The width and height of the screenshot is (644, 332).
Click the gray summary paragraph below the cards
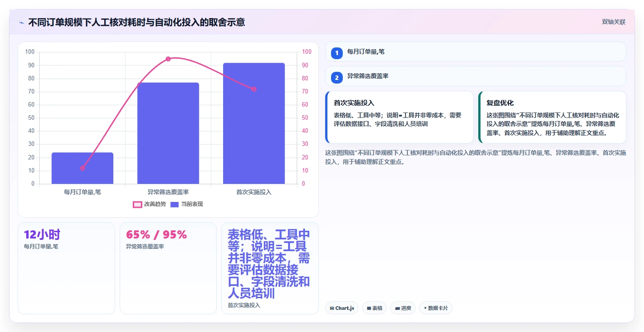tap(476, 157)
